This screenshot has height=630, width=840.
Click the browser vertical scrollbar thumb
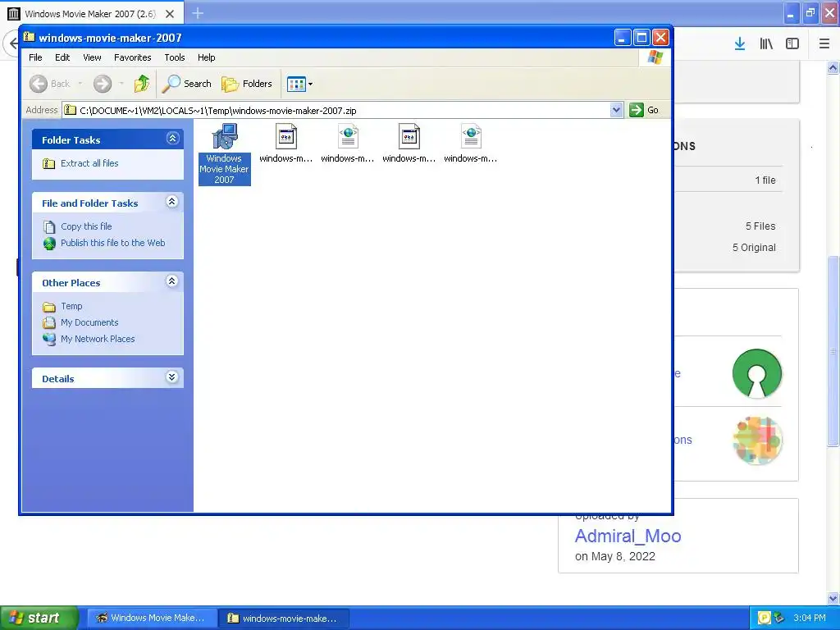tap(833, 351)
